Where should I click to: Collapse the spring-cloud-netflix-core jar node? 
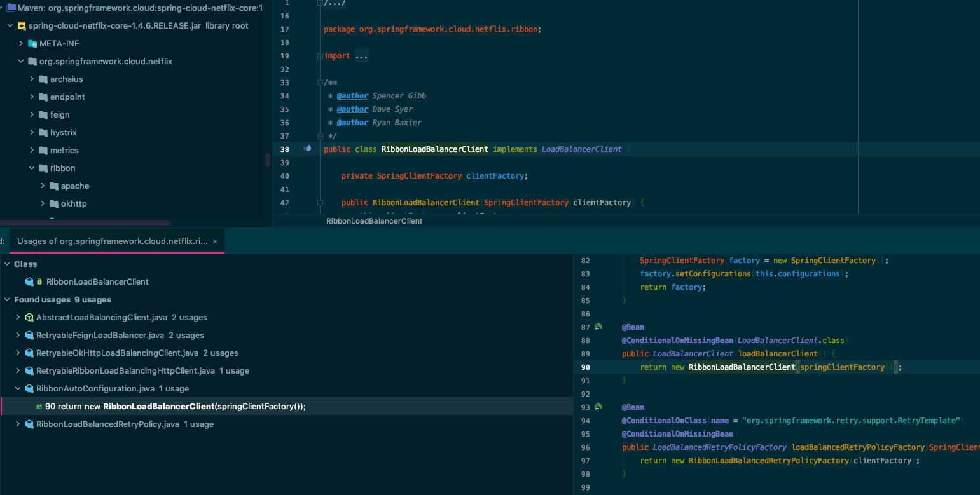(10, 26)
